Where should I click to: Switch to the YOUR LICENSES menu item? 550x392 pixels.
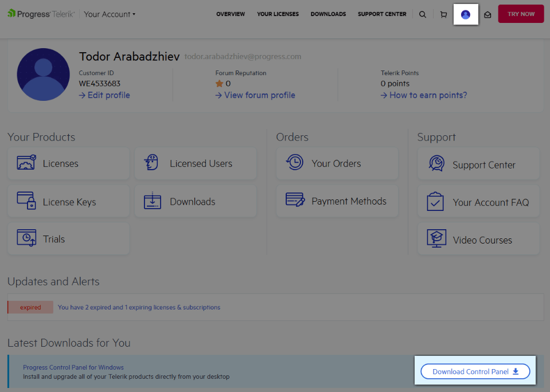point(278,14)
